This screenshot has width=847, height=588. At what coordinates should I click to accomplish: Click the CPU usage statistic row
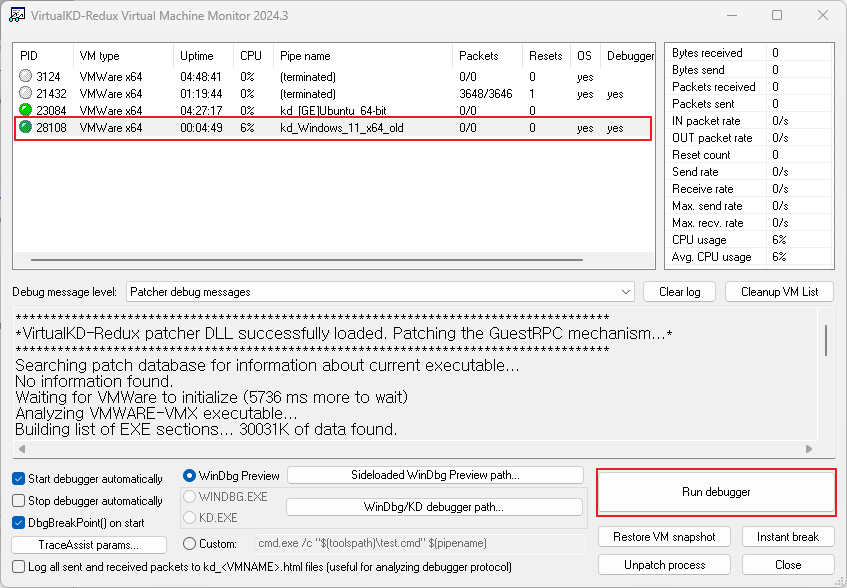(749, 240)
